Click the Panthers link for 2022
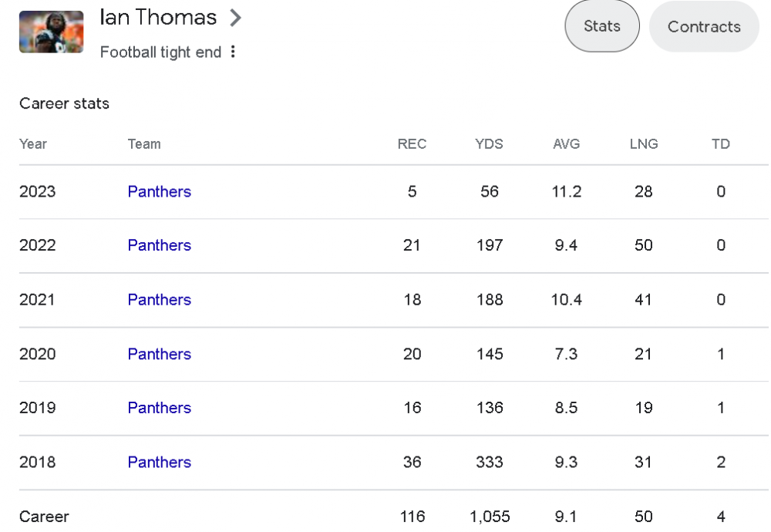The height and width of the screenshot is (532, 771). pos(160,246)
